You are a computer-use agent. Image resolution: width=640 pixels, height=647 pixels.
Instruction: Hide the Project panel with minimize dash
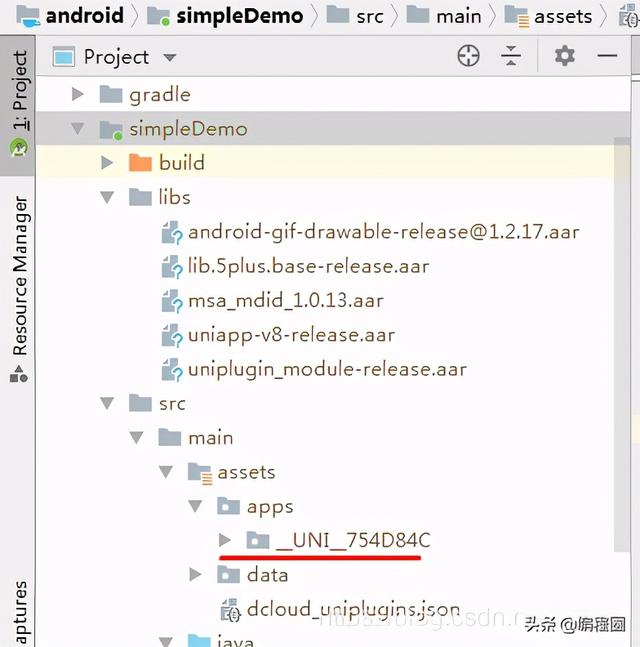(607, 55)
